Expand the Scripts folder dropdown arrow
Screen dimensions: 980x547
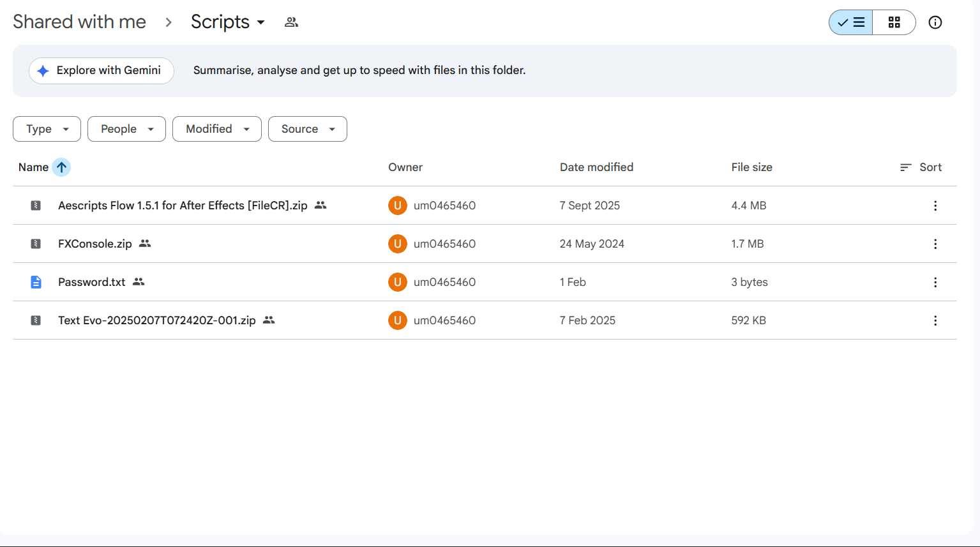click(262, 22)
